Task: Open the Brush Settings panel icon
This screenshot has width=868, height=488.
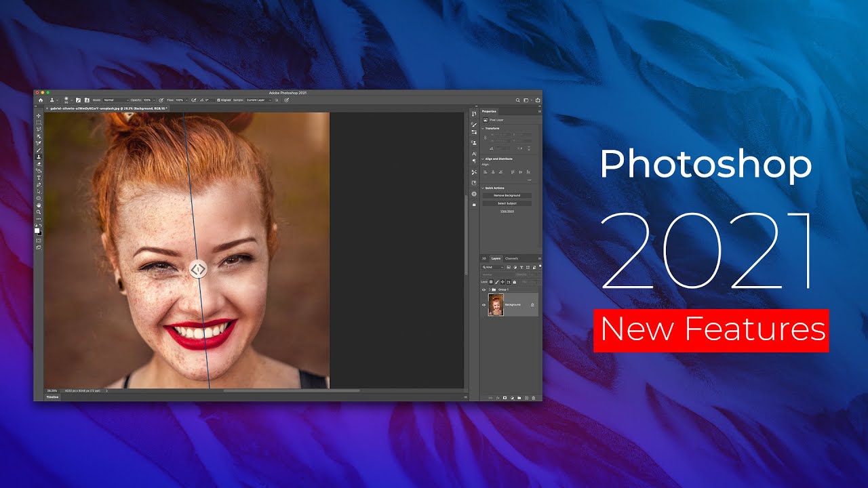Action: tap(78, 100)
